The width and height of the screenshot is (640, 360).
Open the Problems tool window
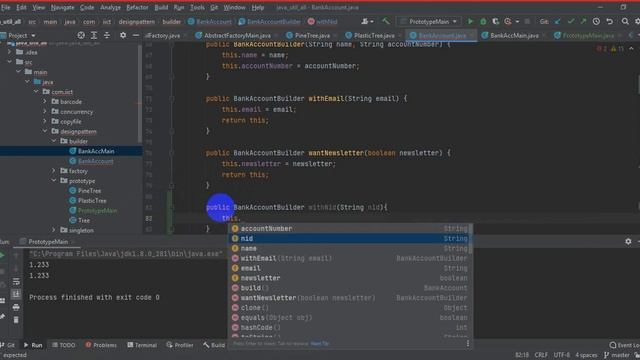pos(101,345)
